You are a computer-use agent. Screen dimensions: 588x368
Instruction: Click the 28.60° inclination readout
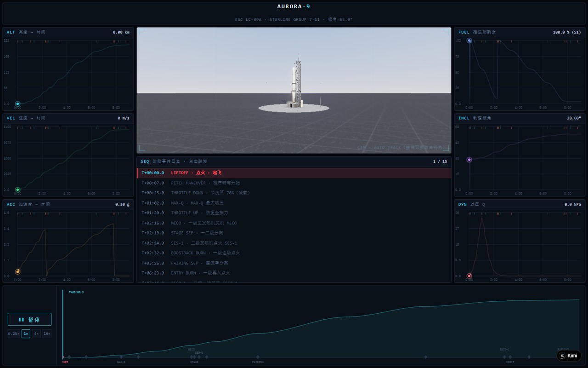pyautogui.click(x=574, y=118)
